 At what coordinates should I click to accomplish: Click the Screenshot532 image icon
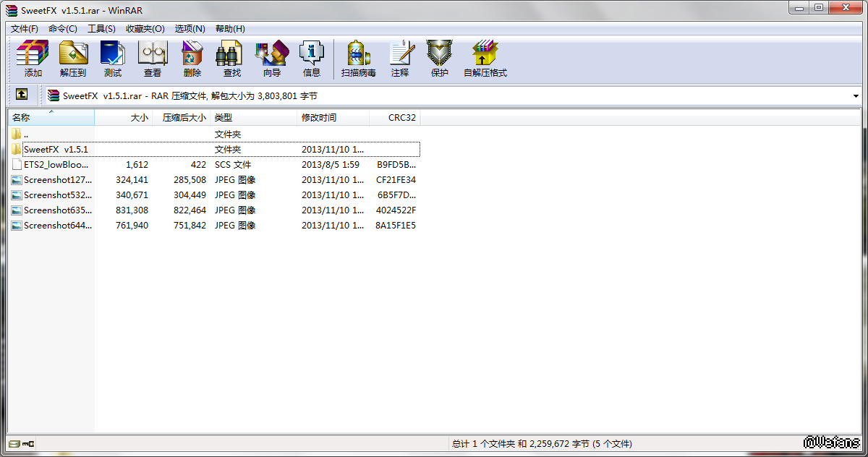pos(17,195)
